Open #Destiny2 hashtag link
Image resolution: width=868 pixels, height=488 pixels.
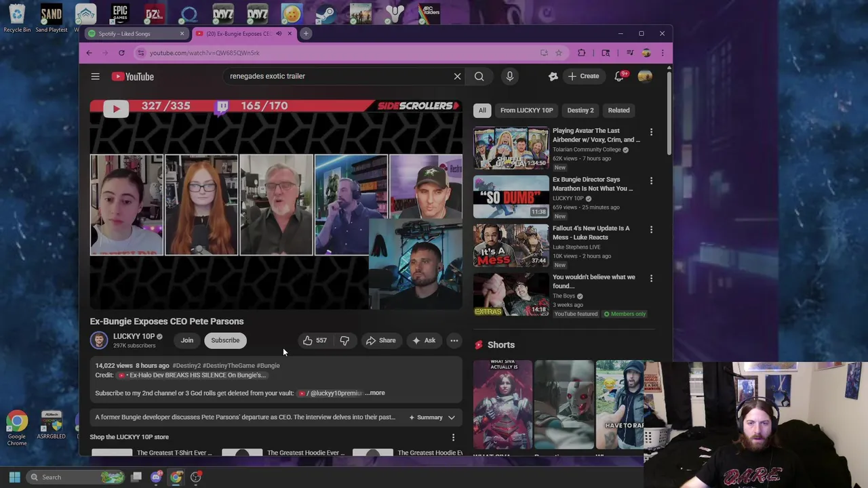[x=186, y=366]
